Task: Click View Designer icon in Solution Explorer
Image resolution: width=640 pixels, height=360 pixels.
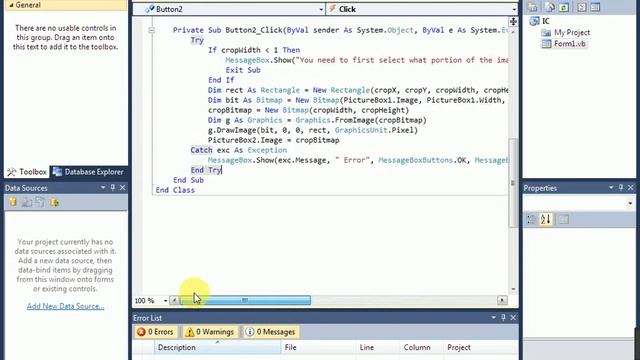Action: point(595,7)
